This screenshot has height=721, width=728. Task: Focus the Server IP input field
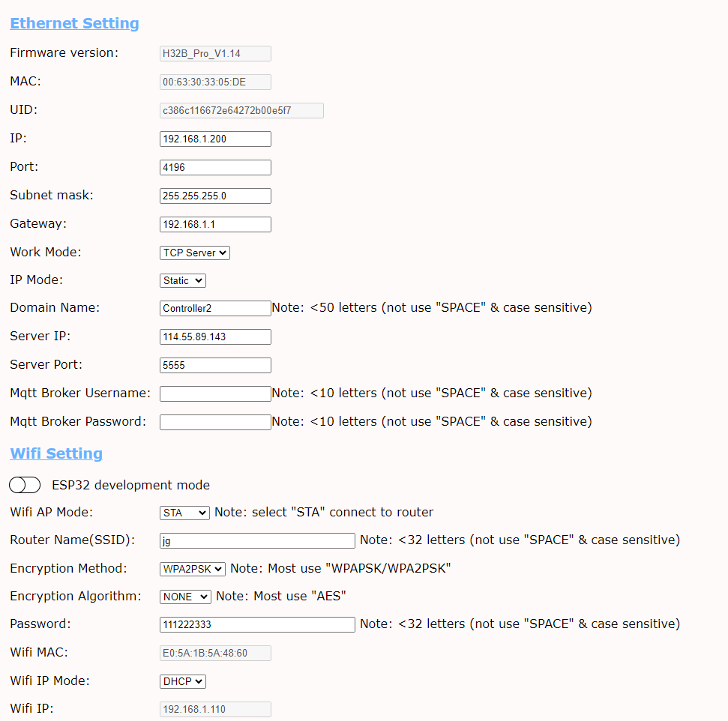[215, 337]
